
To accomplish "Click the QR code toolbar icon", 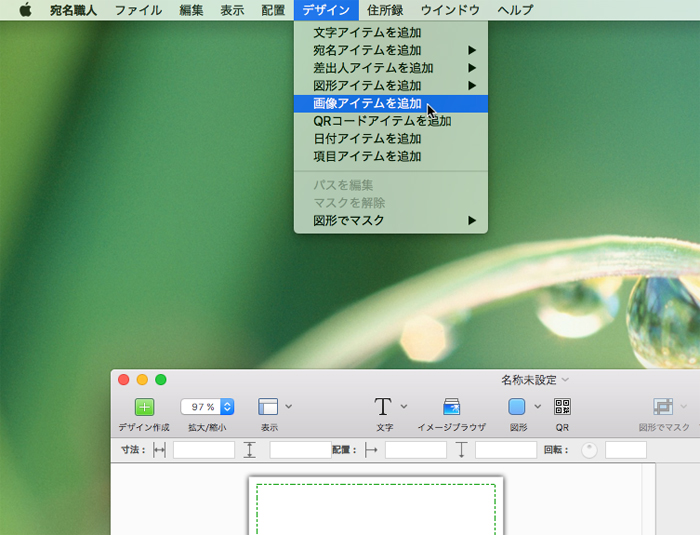I will click(562, 406).
